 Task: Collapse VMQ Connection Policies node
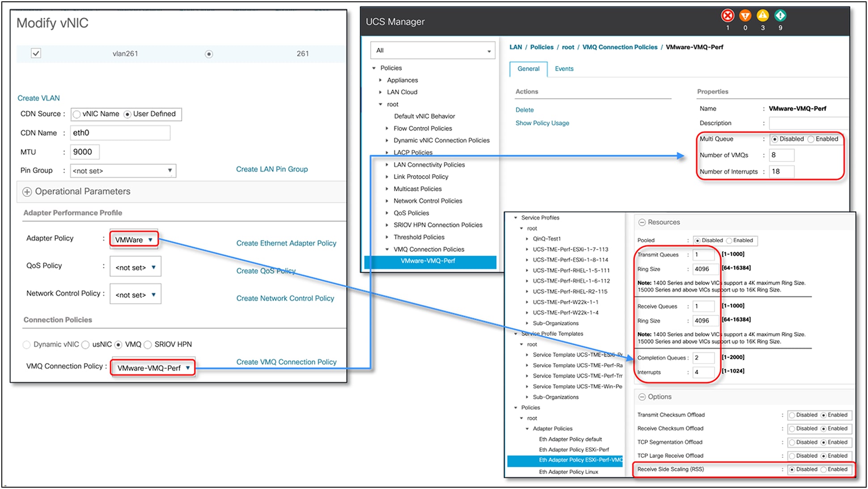[387, 249]
